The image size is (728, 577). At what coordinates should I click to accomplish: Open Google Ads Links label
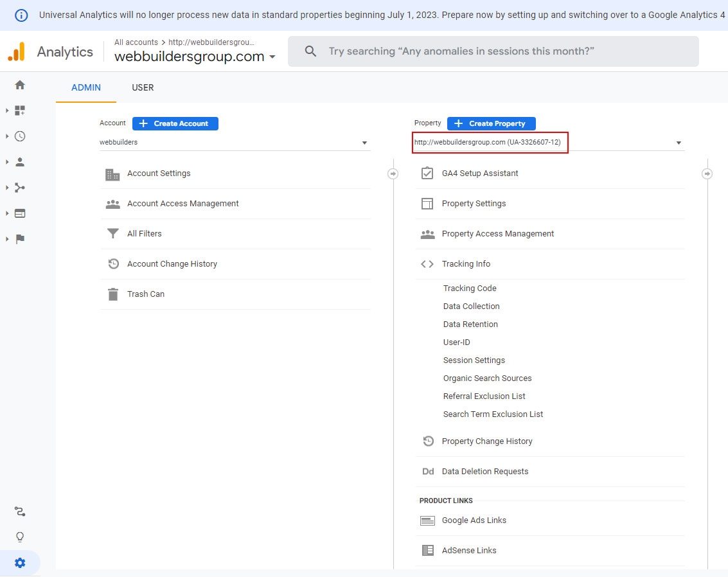tap(474, 520)
